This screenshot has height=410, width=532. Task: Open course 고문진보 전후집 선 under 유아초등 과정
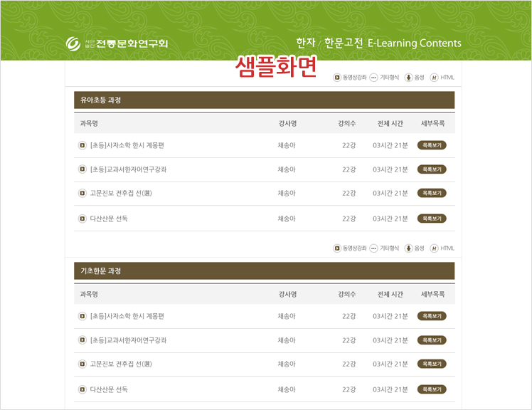click(x=121, y=194)
